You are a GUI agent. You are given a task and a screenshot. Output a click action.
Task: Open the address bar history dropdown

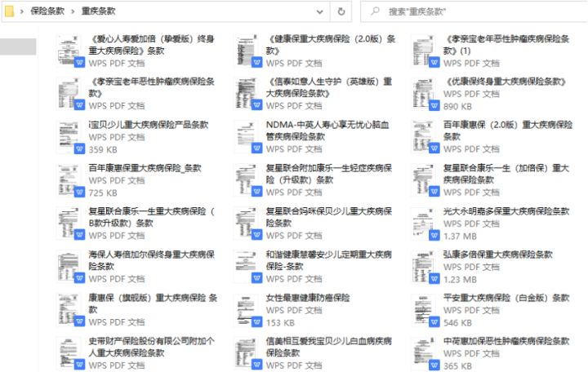point(319,11)
